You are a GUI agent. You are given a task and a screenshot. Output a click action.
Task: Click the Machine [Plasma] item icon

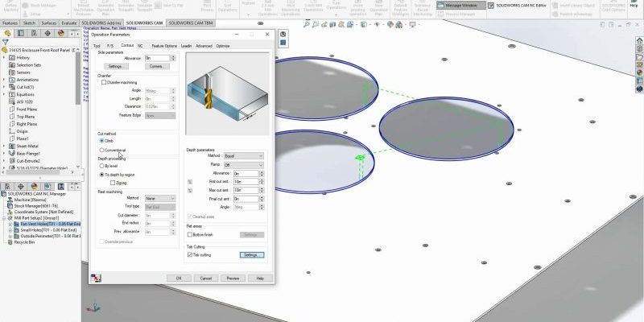coord(11,200)
